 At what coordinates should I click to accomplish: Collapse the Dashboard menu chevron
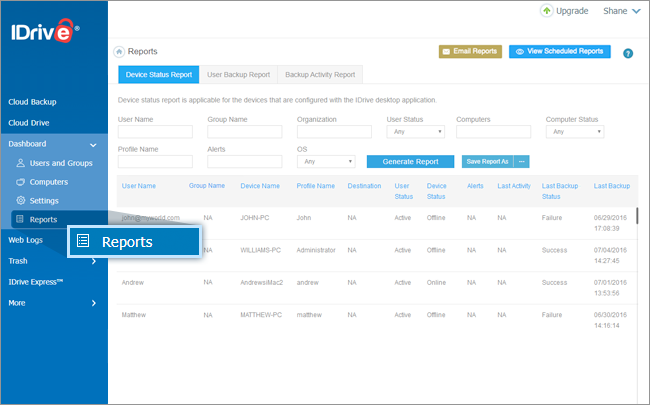click(x=93, y=145)
